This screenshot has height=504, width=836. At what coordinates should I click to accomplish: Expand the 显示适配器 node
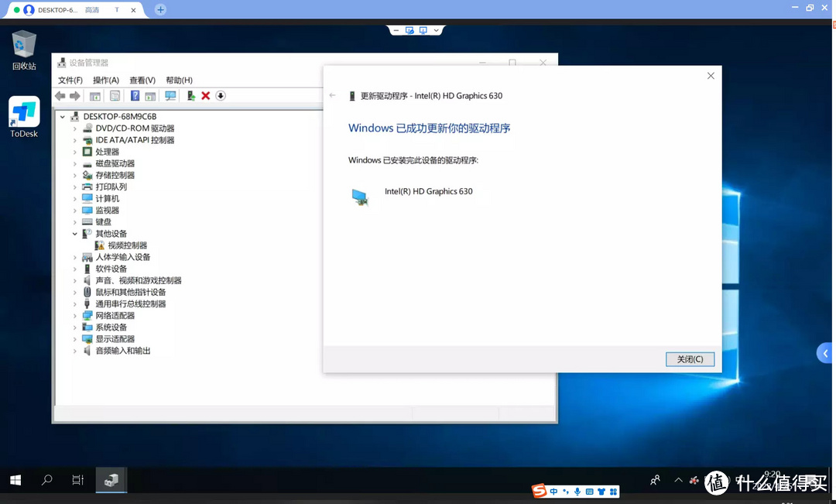(x=74, y=339)
